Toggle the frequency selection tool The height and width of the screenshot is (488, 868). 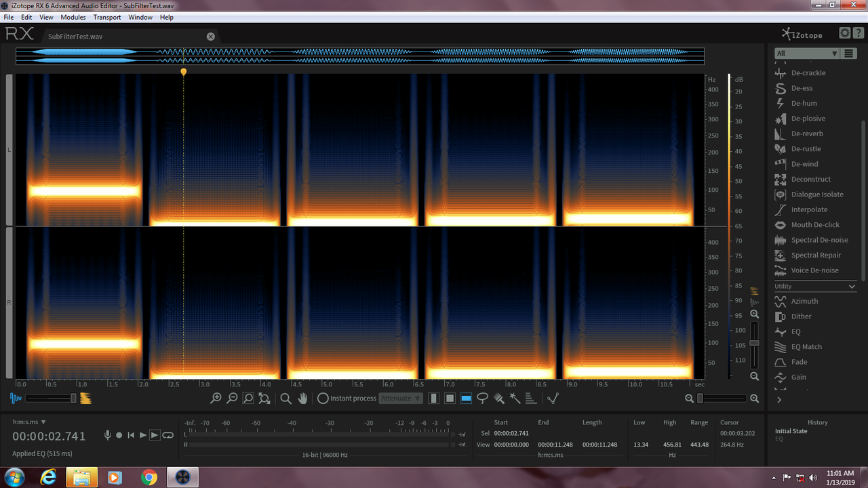pyautogui.click(x=466, y=399)
